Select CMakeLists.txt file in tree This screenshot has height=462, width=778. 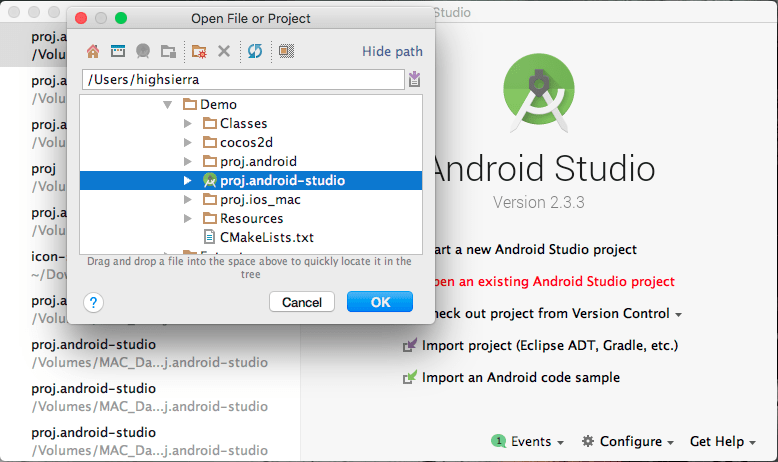(266, 237)
